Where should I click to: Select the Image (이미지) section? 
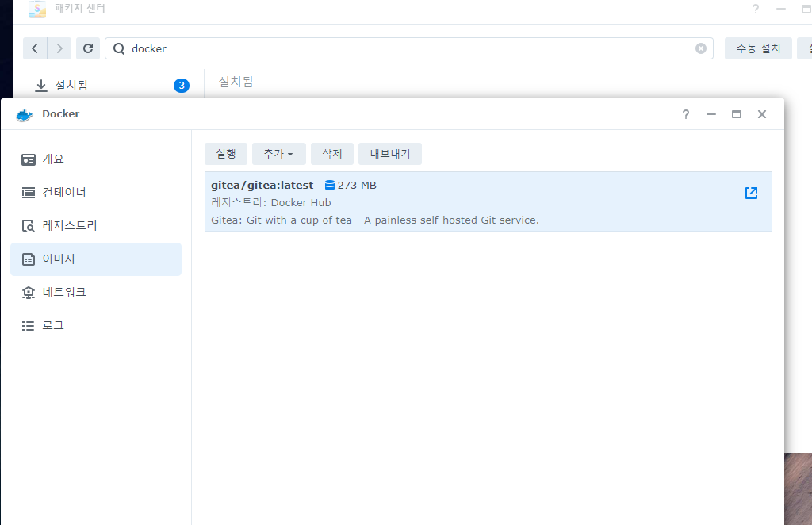pos(96,259)
